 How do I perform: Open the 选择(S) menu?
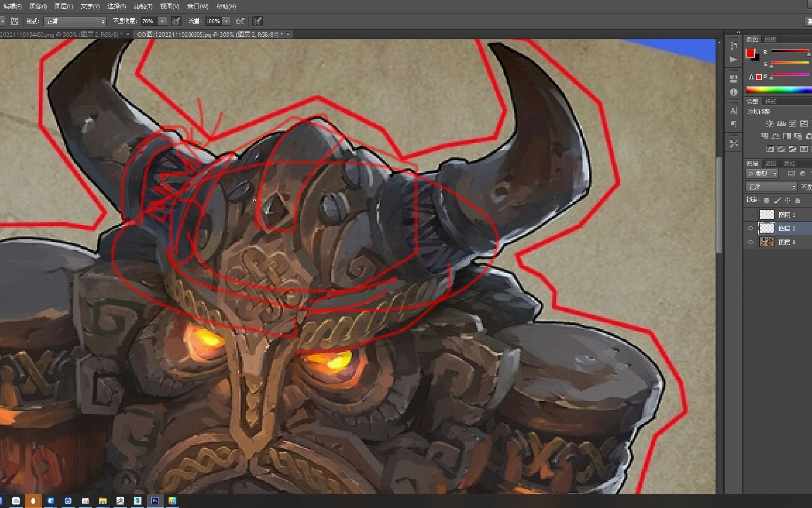point(117,6)
